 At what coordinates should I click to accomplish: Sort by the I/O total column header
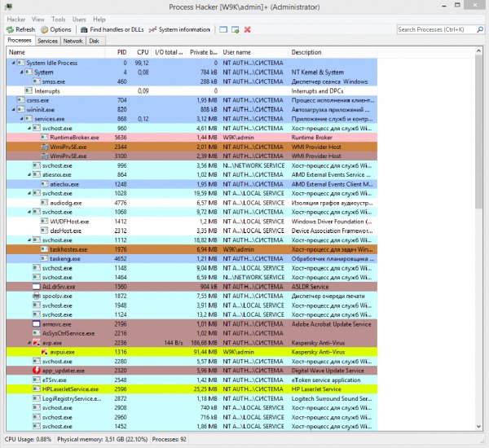169,52
